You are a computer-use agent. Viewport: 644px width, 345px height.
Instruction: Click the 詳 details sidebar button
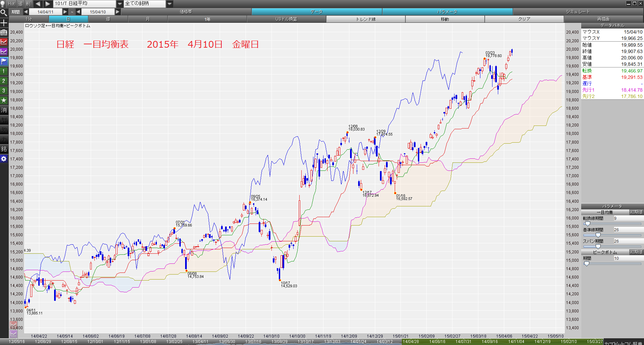4,120
